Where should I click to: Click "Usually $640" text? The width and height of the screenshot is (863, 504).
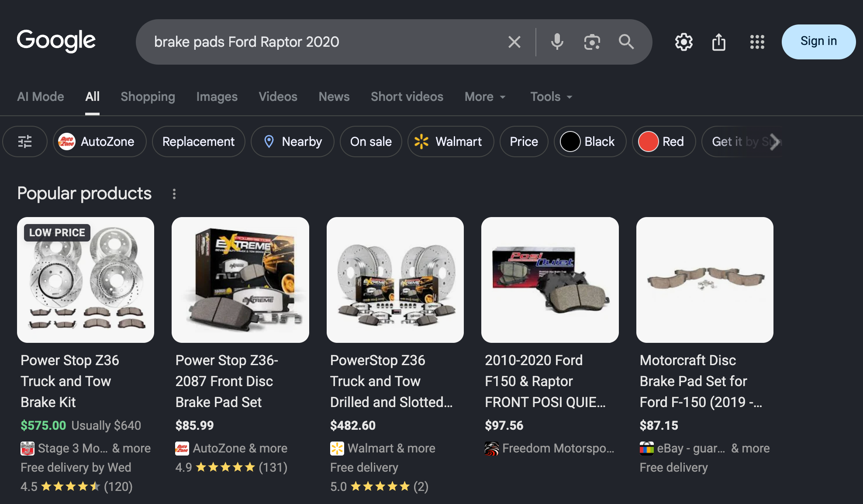tap(106, 425)
